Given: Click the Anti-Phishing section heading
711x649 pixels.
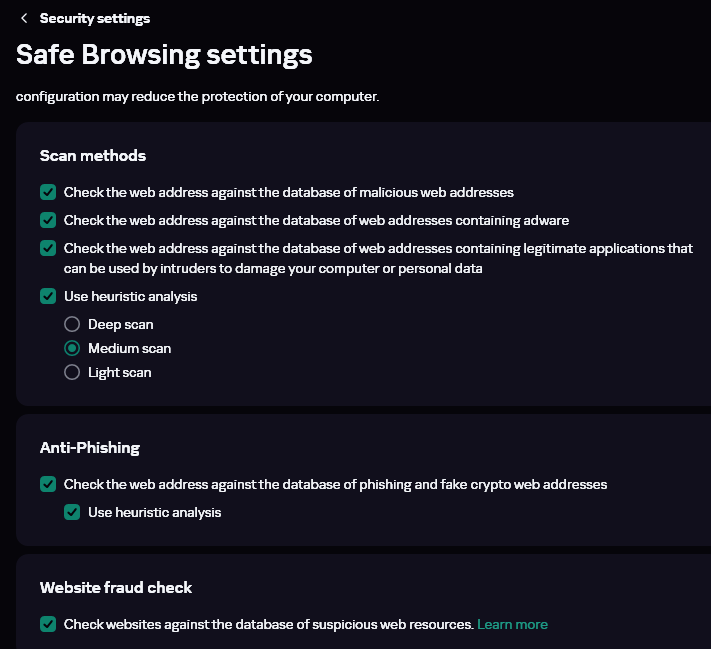Looking at the screenshot, I should [x=90, y=447].
